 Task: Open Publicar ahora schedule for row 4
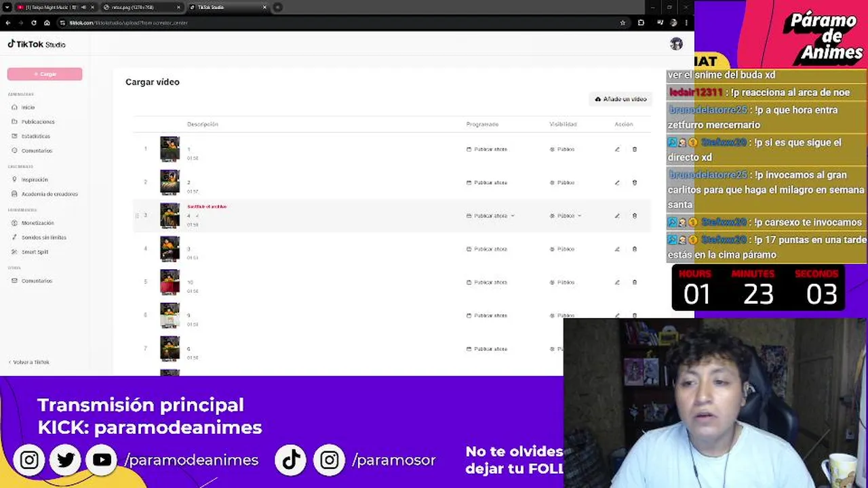(487, 249)
